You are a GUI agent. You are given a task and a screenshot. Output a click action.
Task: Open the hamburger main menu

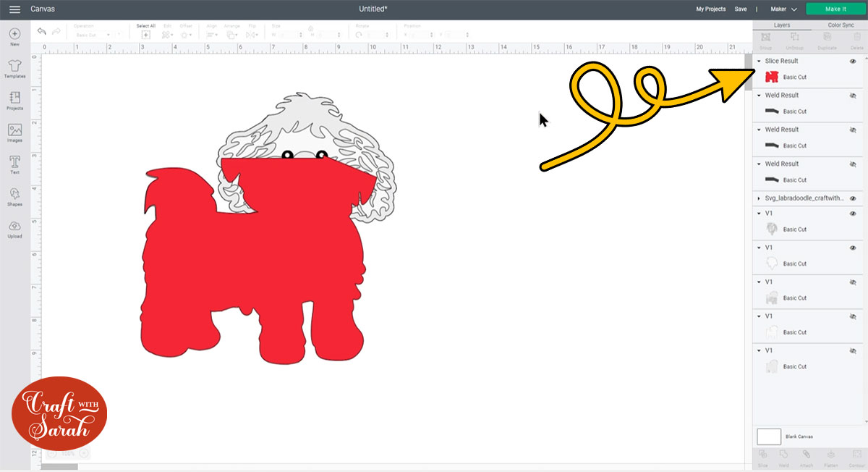pyautogui.click(x=14, y=9)
